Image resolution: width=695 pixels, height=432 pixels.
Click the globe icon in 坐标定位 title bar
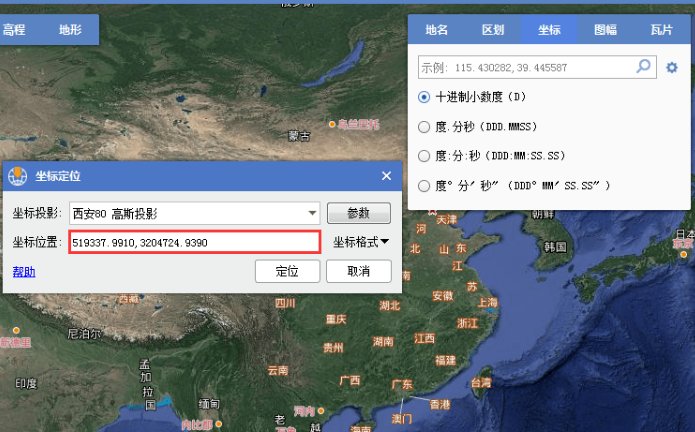click(x=17, y=176)
